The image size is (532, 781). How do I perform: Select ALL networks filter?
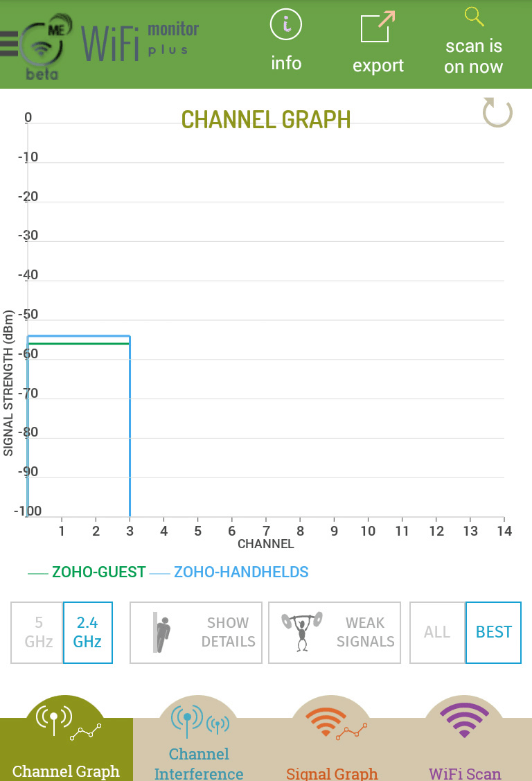tap(437, 632)
